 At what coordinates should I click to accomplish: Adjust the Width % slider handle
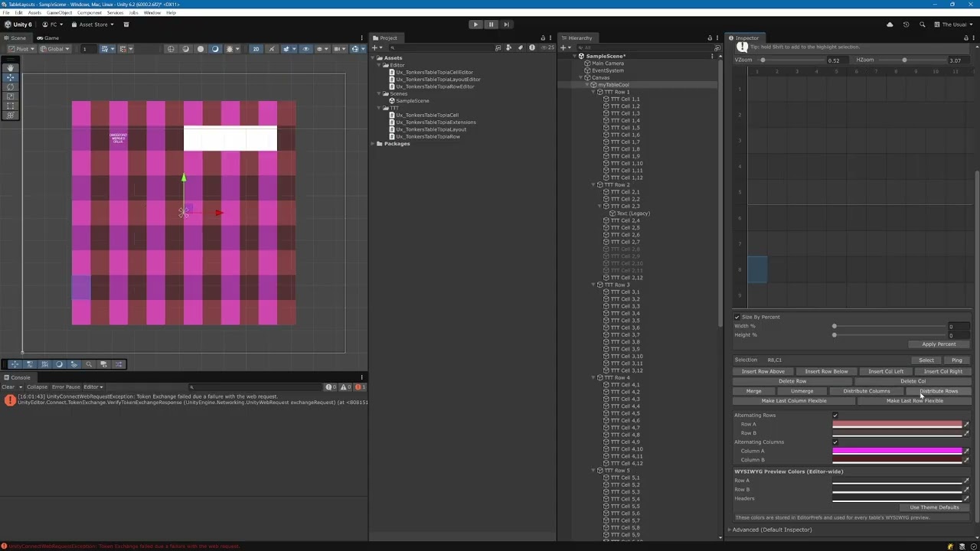coord(835,326)
